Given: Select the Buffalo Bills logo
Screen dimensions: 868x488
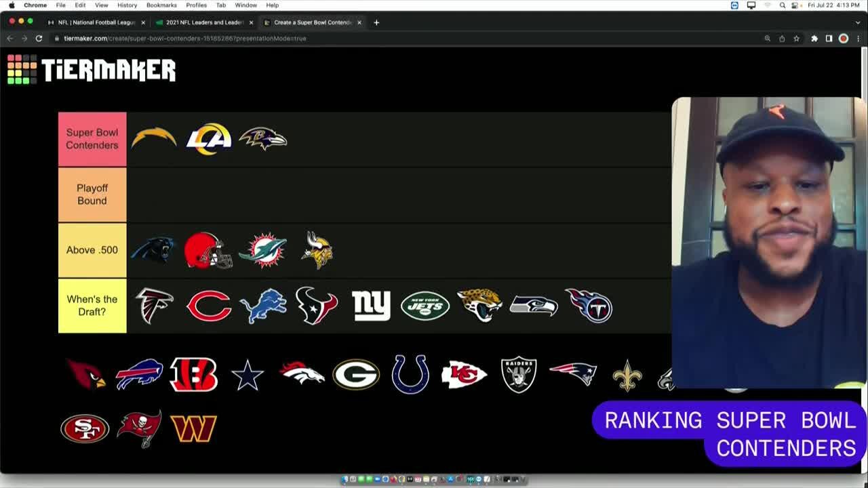Looking at the screenshot, I should (x=140, y=375).
